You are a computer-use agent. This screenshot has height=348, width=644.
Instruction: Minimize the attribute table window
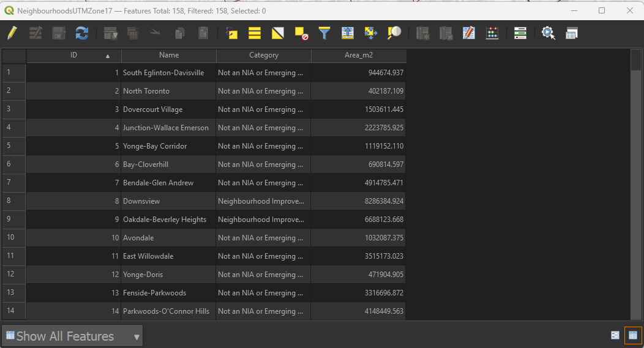point(574,10)
